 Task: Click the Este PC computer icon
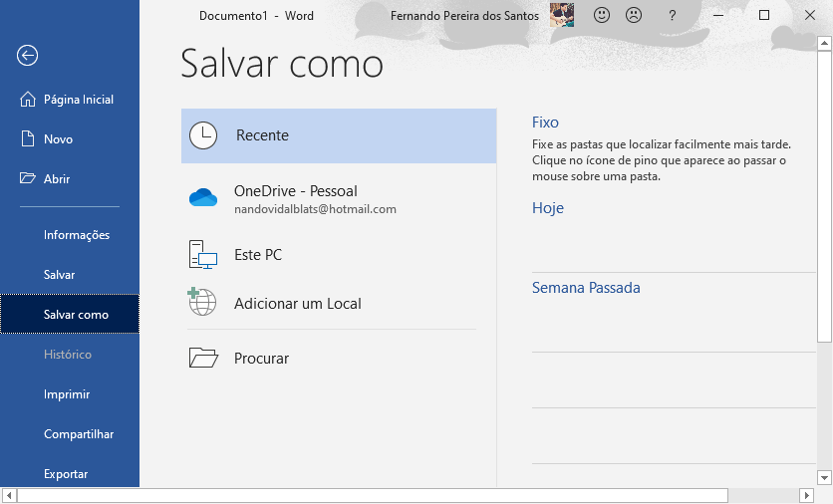(x=203, y=254)
